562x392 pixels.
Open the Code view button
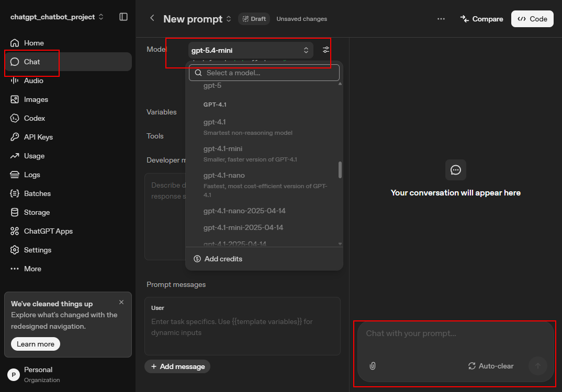[532, 19]
